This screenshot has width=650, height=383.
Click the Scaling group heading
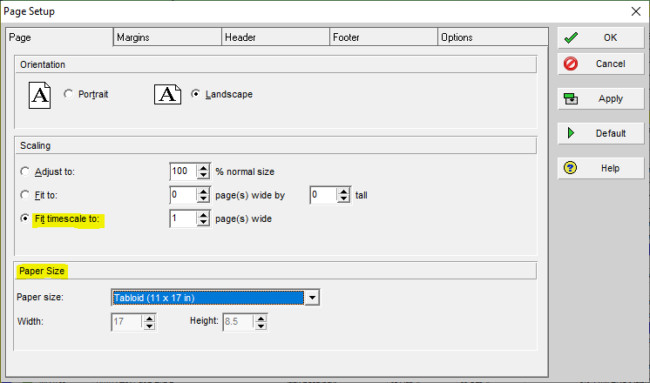(35, 146)
